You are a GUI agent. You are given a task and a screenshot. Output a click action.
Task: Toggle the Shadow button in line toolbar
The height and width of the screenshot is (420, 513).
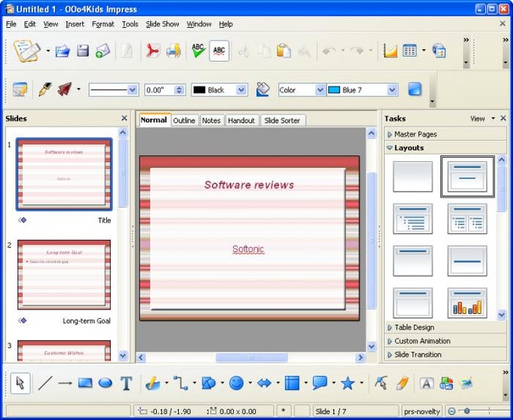[415, 89]
